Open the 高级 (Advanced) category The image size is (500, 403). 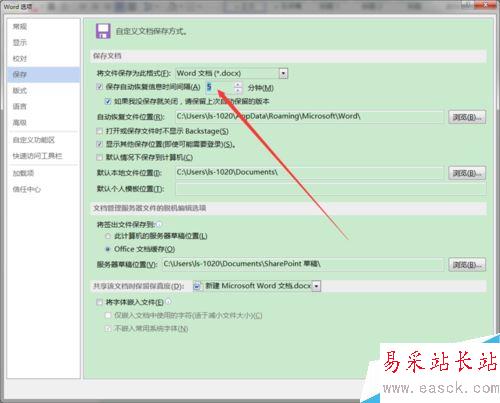pos(43,123)
